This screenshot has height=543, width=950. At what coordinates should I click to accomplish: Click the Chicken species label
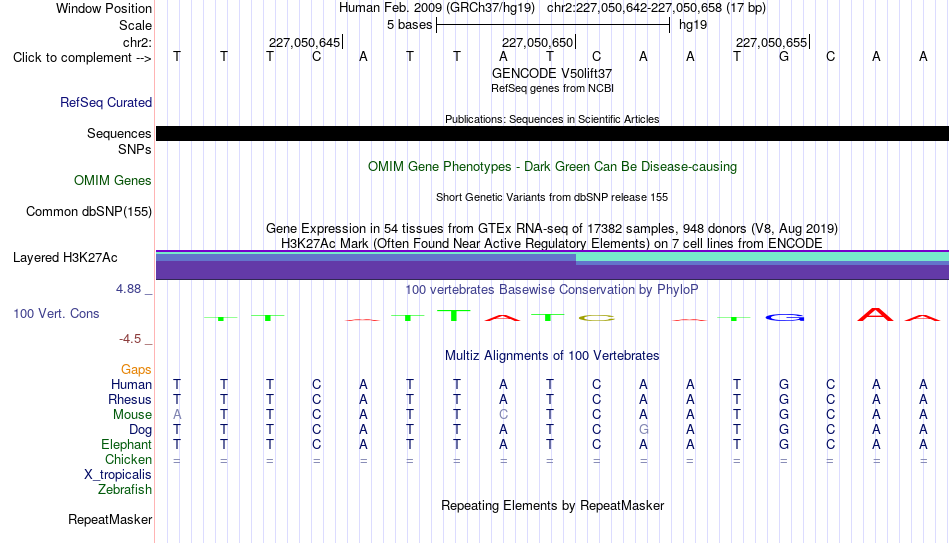coord(128,460)
